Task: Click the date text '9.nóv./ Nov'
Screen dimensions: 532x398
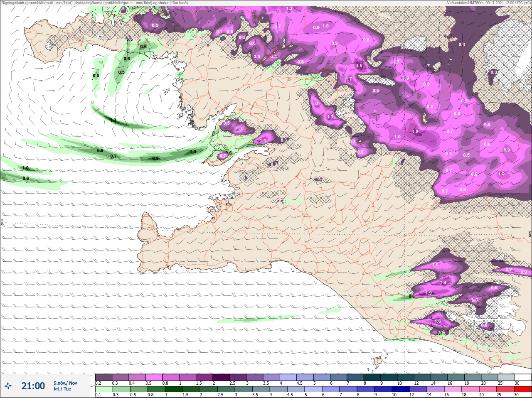Action: click(65, 383)
